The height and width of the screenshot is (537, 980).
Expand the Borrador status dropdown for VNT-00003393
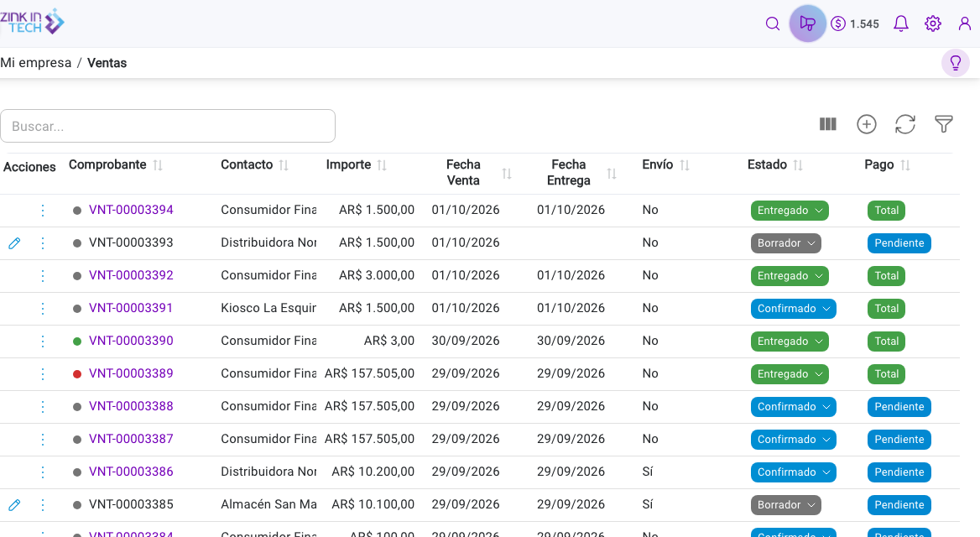coord(785,243)
